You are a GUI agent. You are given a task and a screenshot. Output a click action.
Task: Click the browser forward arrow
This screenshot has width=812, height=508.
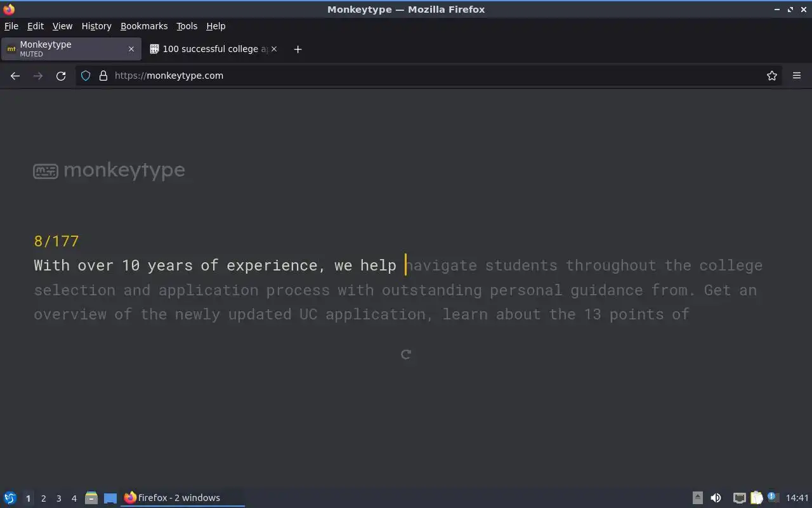tap(38, 76)
